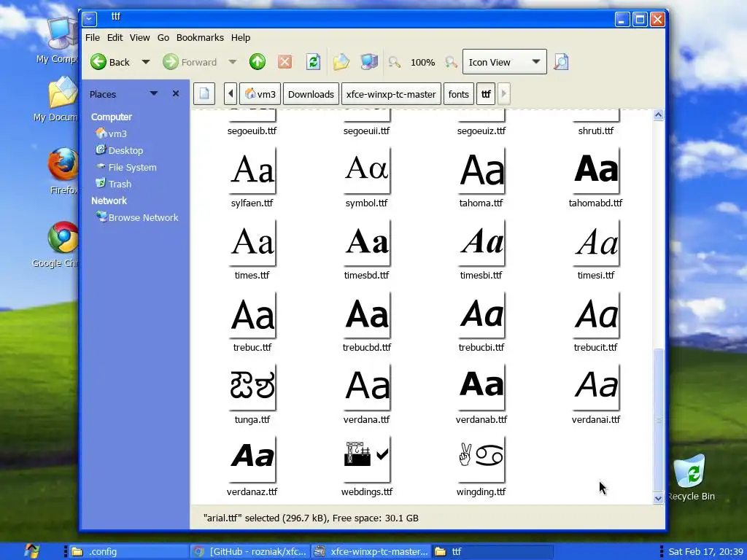
Task: Open the Go menu
Action: (x=163, y=38)
